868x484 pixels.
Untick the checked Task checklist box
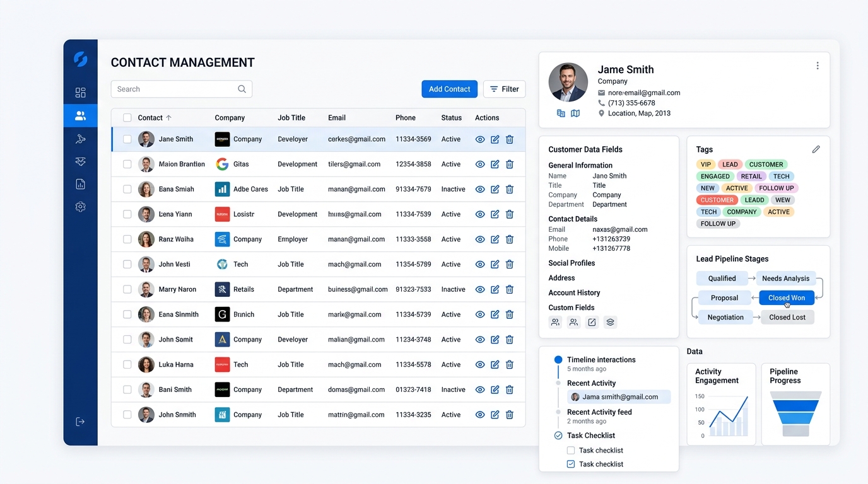pos(571,464)
